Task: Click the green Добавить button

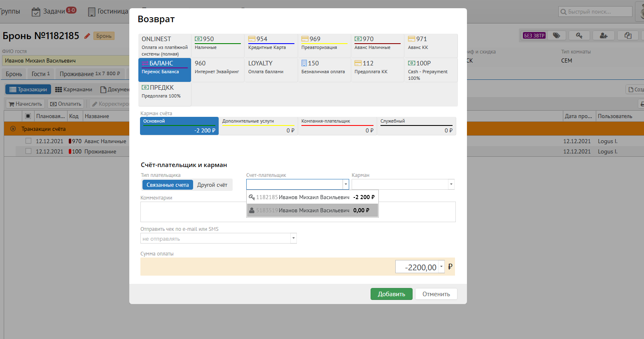Action: click(x=392, y=294)
